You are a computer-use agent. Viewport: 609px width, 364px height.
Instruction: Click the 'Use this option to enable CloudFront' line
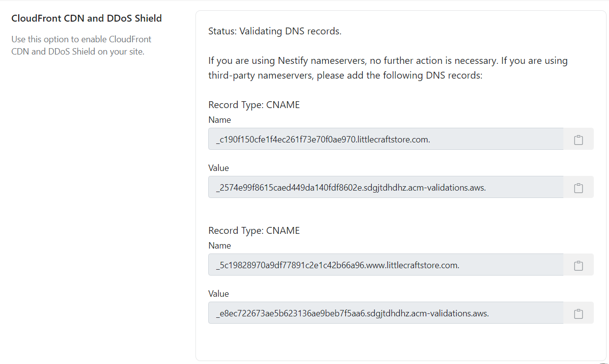82,39
